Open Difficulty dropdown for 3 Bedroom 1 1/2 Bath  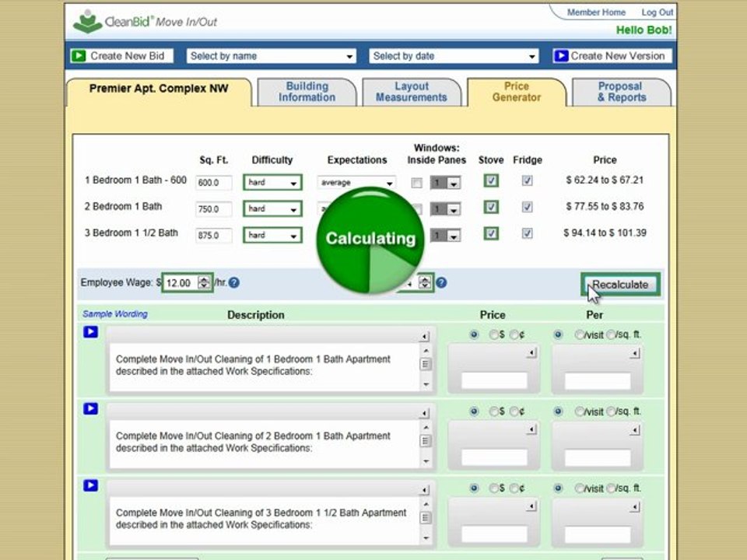(272, 235)
